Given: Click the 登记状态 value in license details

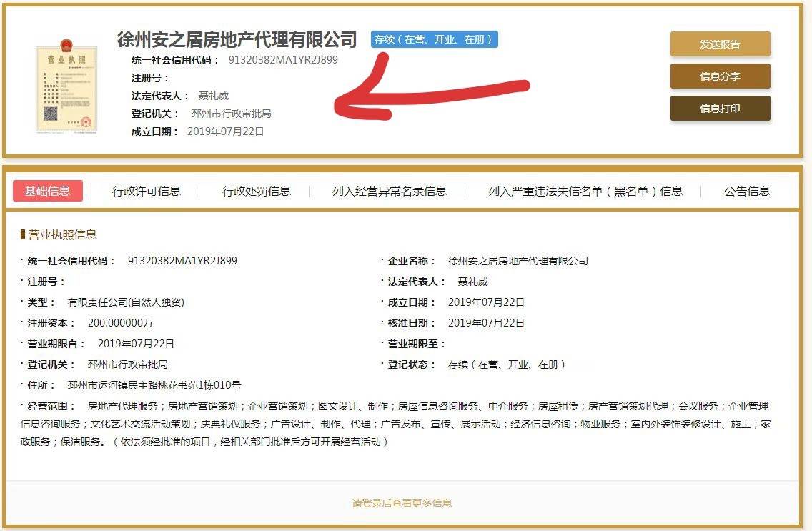Looking at the screenshot, I should point(507,364).
